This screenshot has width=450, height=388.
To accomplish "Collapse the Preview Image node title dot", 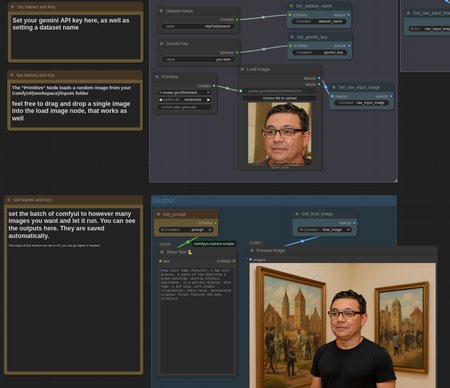I will 252,251.
